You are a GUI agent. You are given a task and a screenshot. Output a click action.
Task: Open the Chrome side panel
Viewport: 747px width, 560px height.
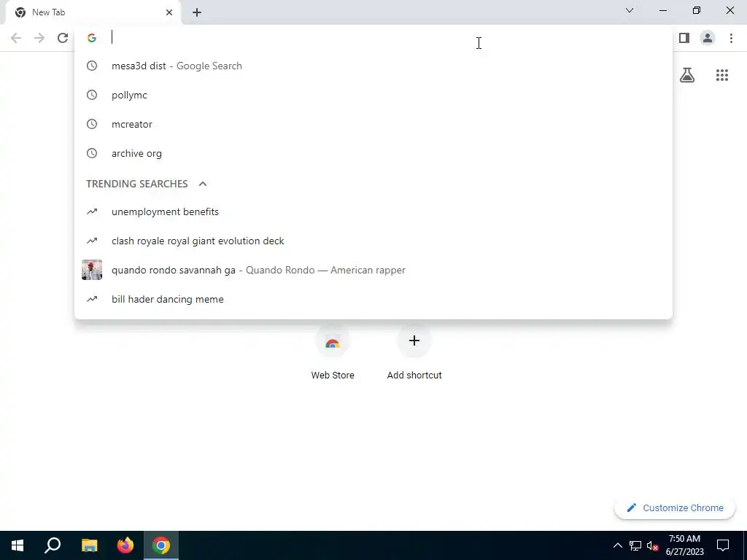[x=684, y=38]
